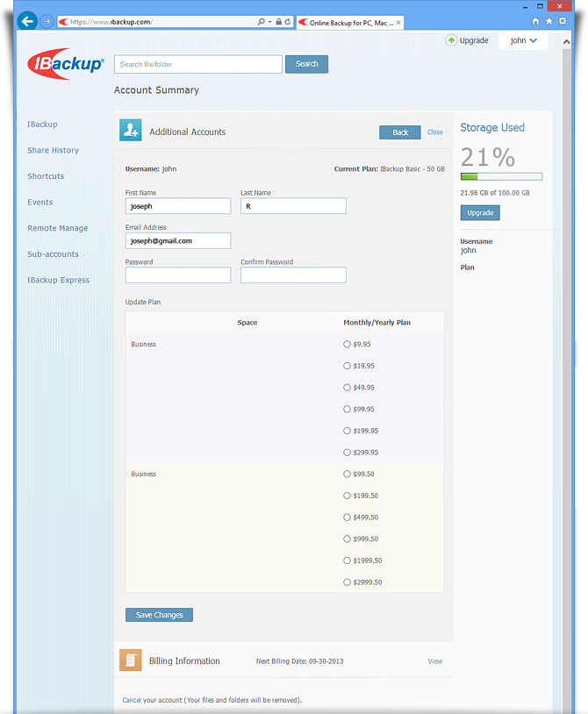
Task: Open Favorites star icon
Action: 549,21
